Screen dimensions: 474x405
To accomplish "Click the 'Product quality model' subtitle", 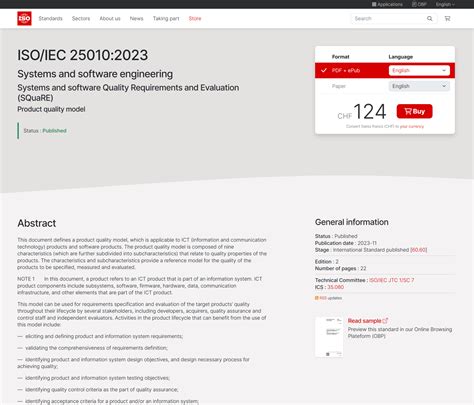I will 51,109.
